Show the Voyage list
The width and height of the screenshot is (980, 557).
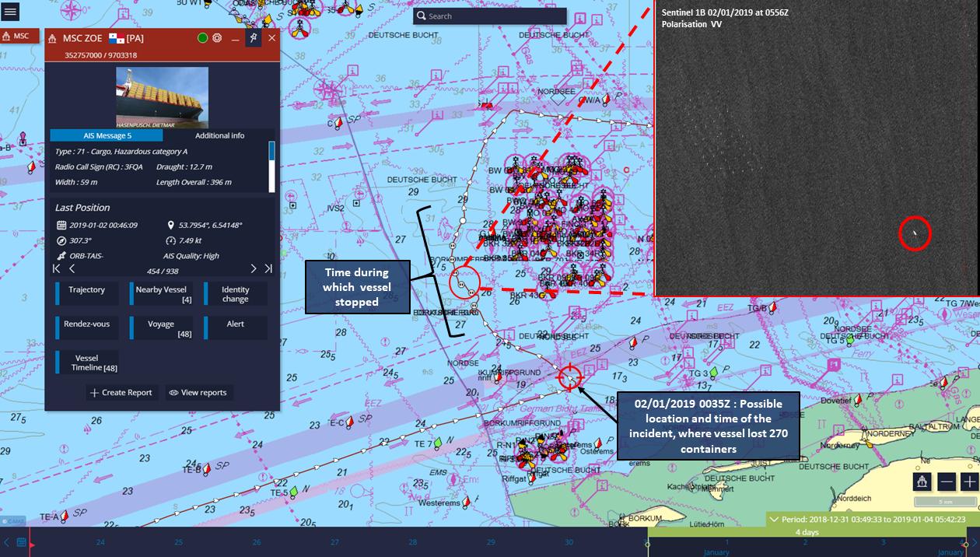(x=161, y=328)
